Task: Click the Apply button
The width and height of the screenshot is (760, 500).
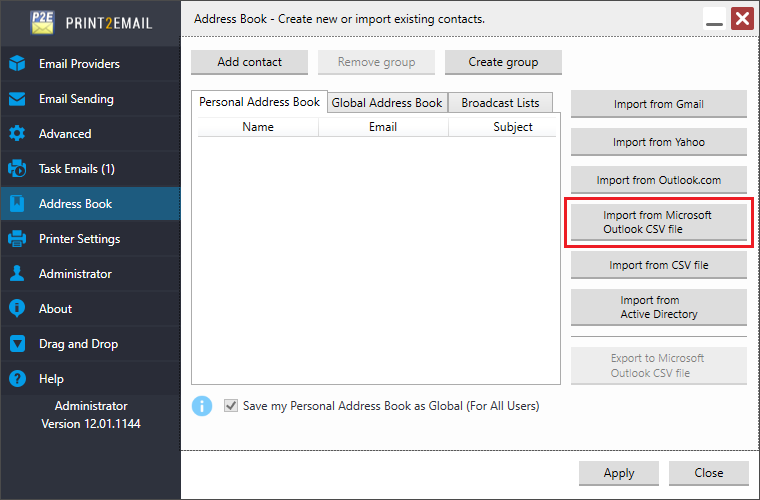Action: (619, 473)
